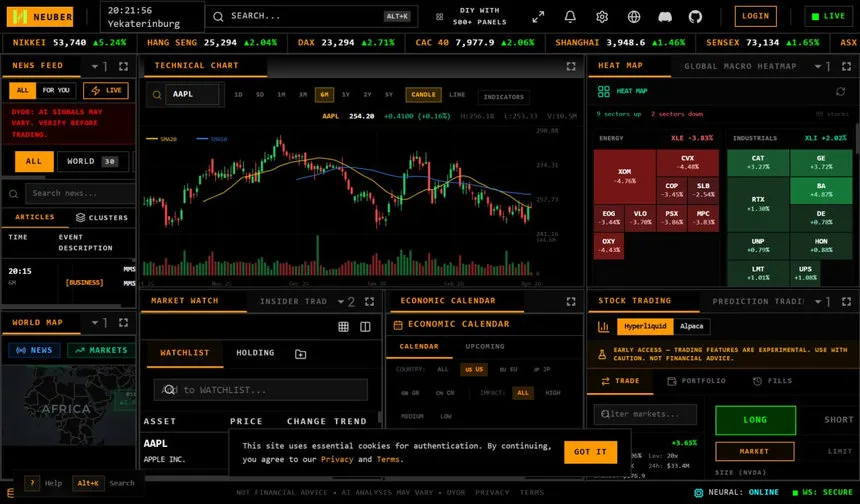
Task: Toggle the LIVE news feed filter
Action: [105, 90]
